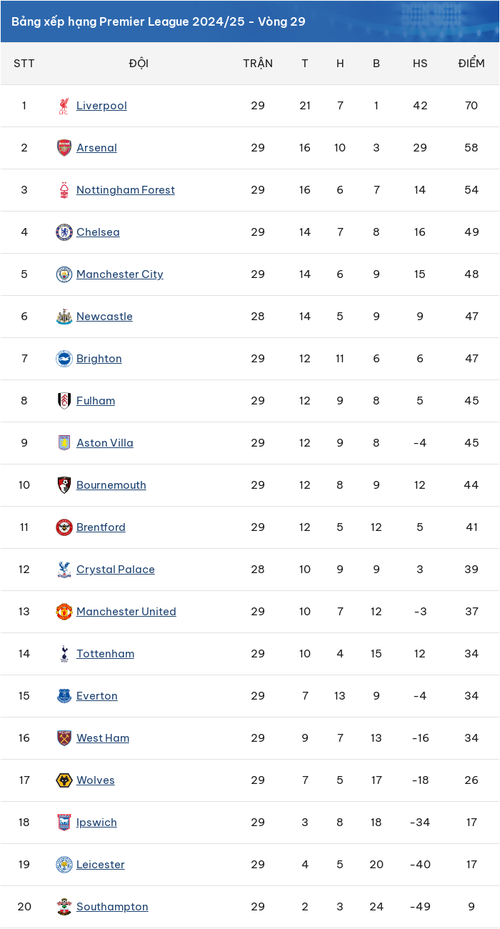Click the Manchester United crest icon
This screenshot has height=929, width=500.
64,611
